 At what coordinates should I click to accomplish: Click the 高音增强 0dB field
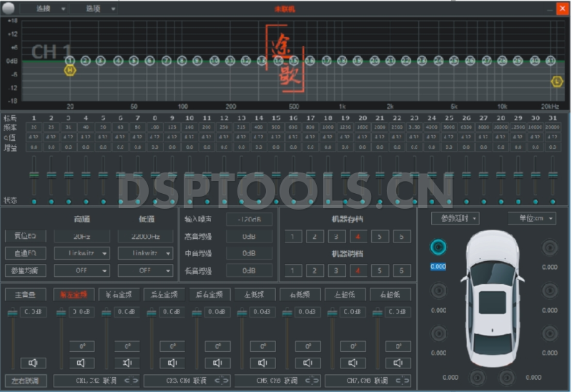(249, 237)
